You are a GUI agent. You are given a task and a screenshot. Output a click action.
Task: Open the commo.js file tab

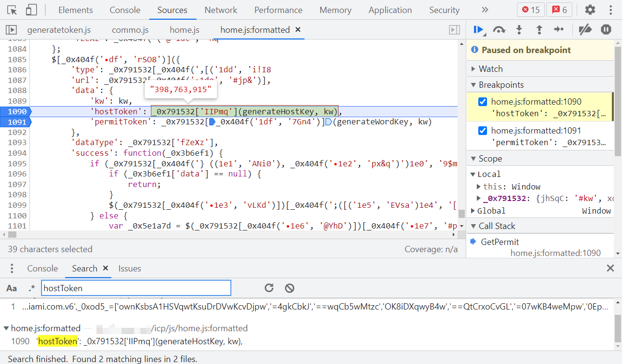pos(130,30)
